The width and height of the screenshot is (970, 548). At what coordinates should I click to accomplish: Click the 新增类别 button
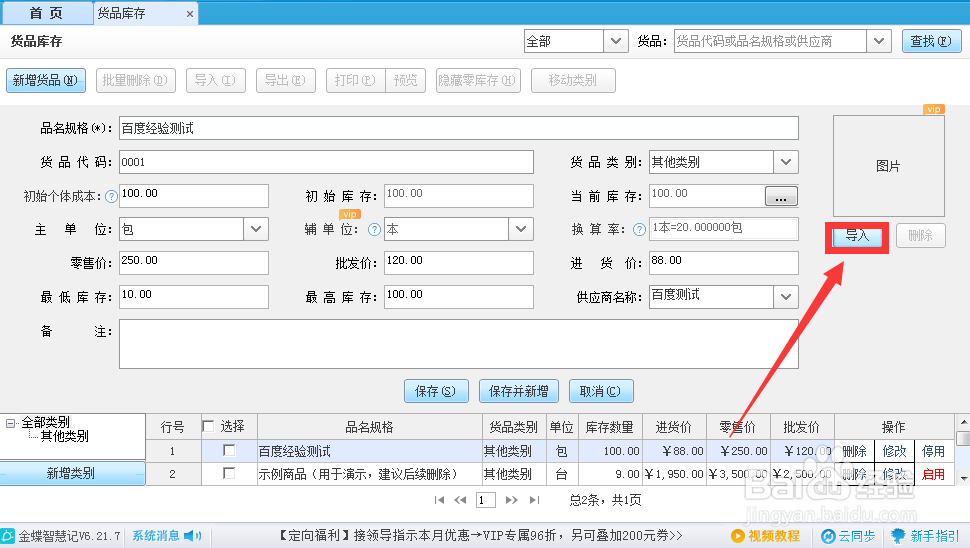72,474
